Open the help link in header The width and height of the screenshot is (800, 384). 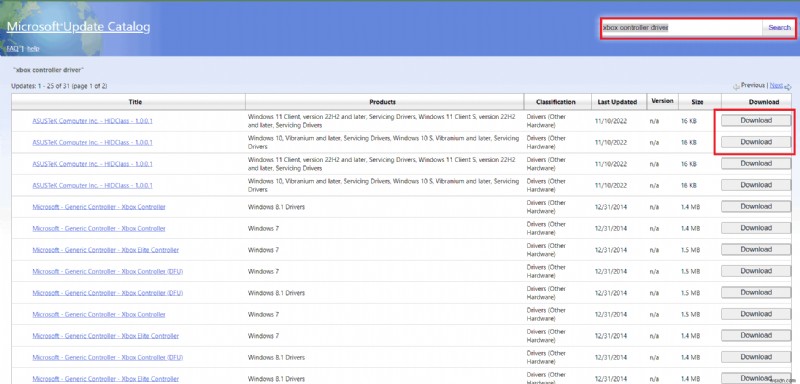33,48
